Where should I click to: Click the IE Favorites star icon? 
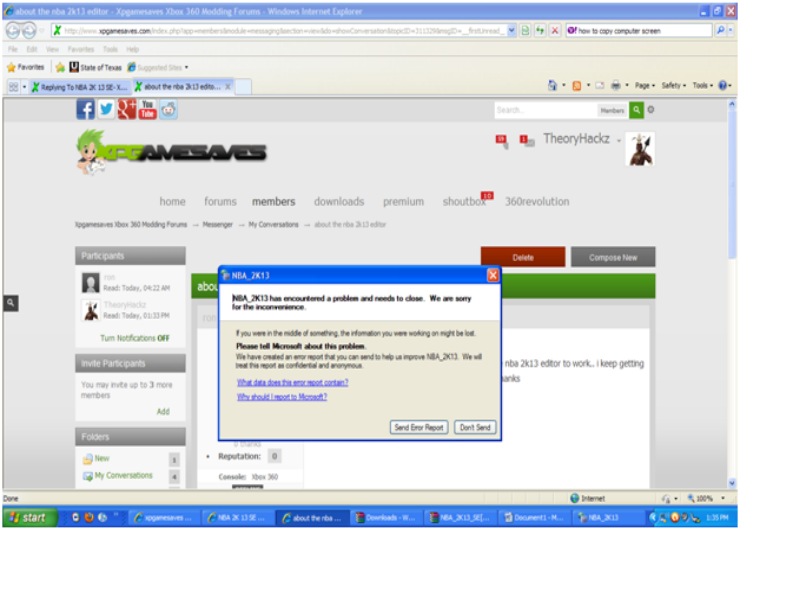(12, 67)
